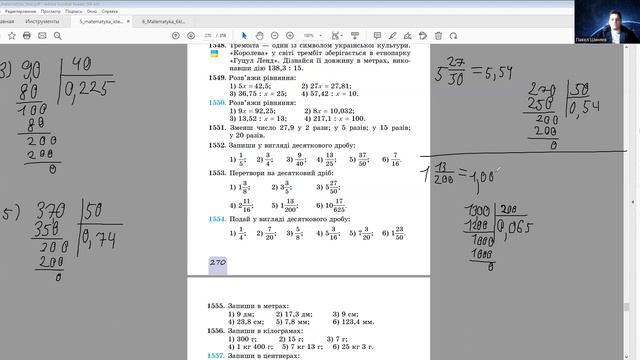Click the rotate refresh icon
Screen dimensions: 640x360
coord(453,36)
